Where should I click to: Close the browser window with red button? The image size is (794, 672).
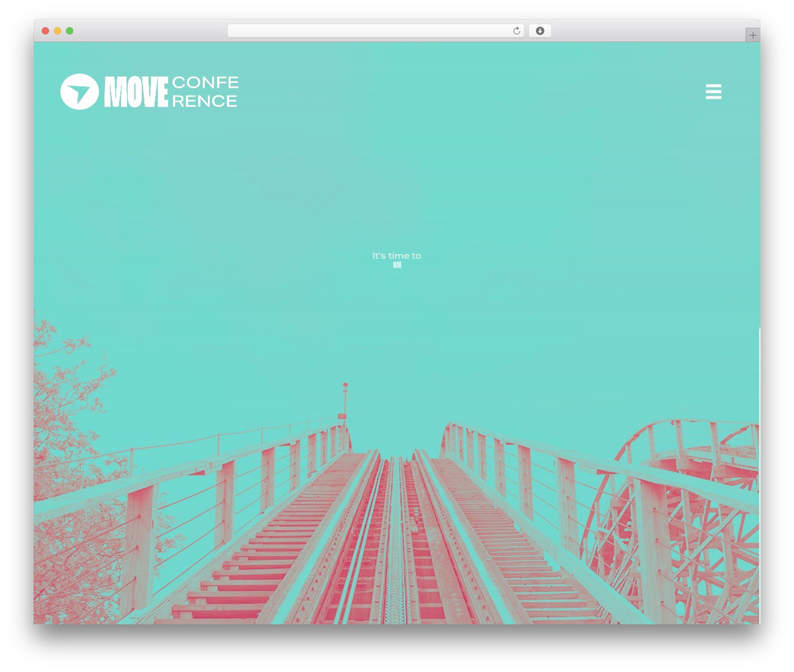[x=45, y=31]
